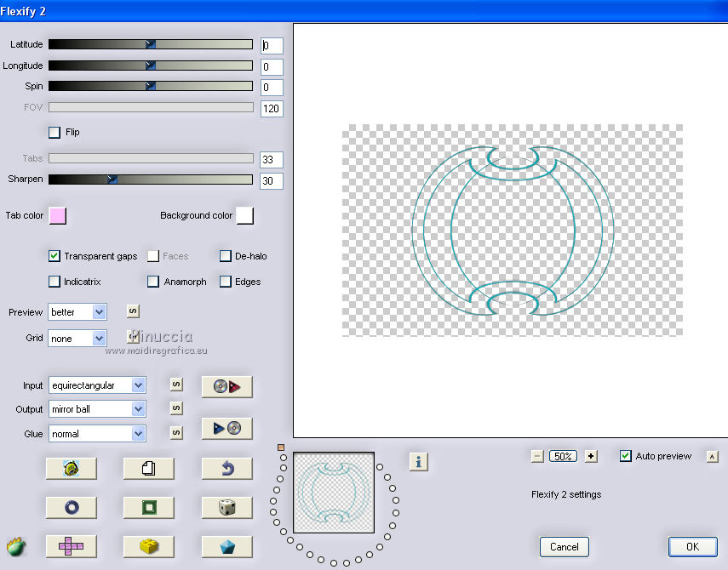Click the disc-then-red-arrow preset button
The width and height of the screenshot is (728, 570).
pyautogui.click(x=227, y=387)
